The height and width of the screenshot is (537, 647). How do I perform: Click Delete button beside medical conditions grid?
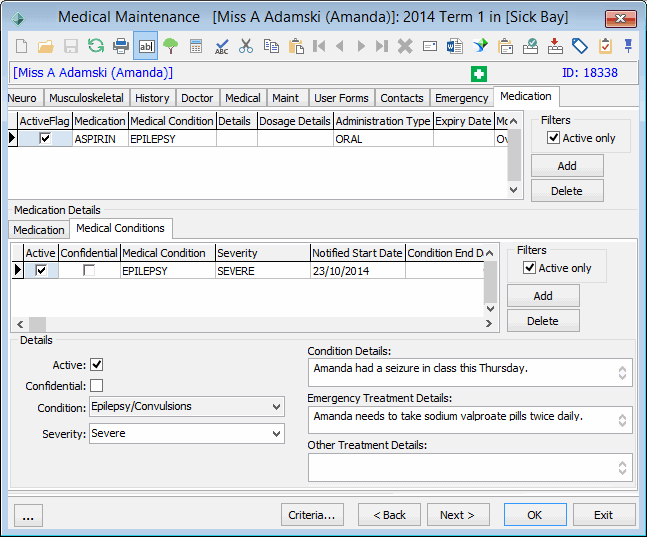543,321
